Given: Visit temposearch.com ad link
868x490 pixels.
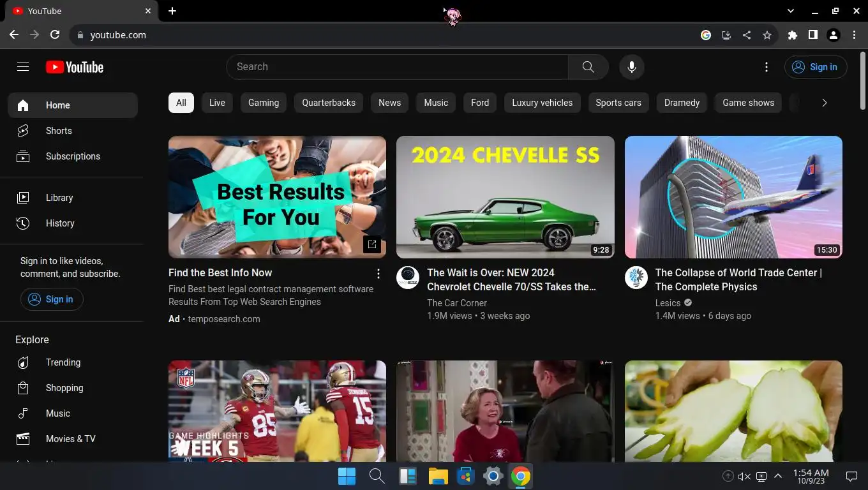Looking at the screenshot, I should point(224,319).
